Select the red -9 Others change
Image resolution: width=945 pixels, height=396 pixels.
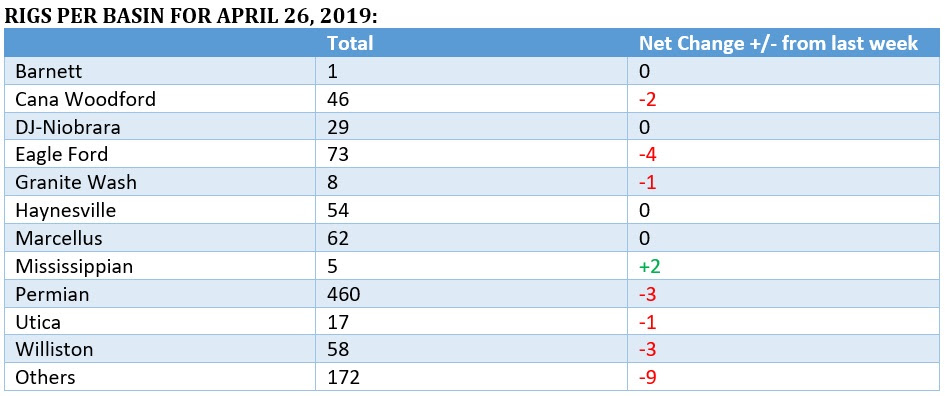point(647,377)
